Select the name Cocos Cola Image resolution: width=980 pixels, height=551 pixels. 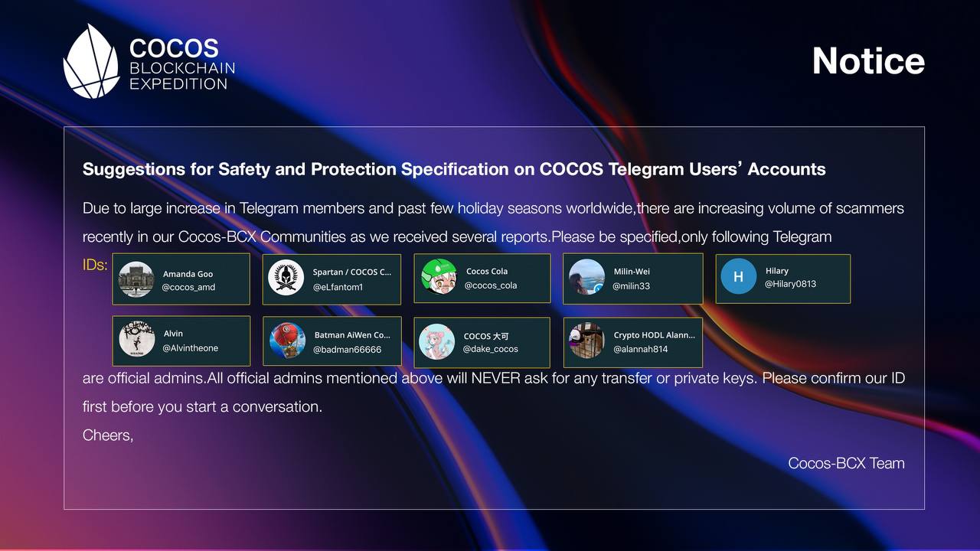click(x=487, y=271)
